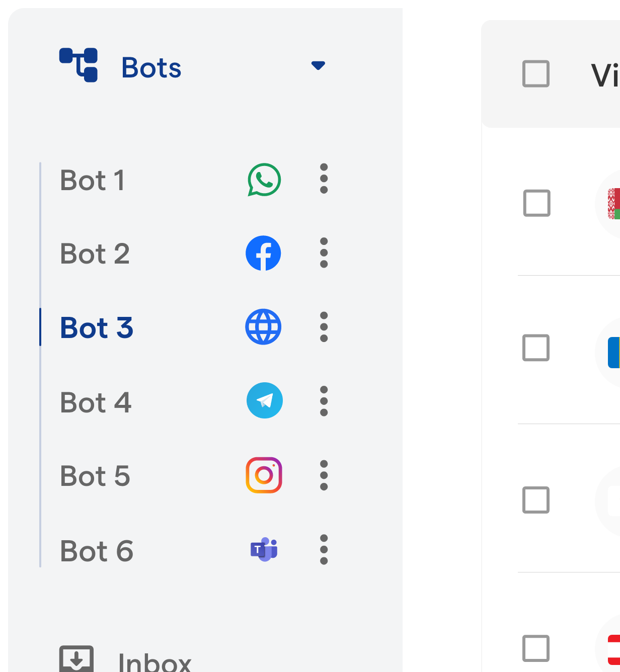This screenshot has height=672, width=620.
Task: Toggle the select-all checkbox in table header
Action: click(x=536, y=74)
